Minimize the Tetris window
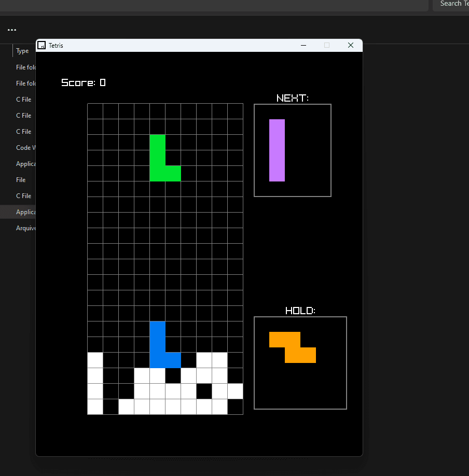The image size is (469, 476). click(304, 45)
